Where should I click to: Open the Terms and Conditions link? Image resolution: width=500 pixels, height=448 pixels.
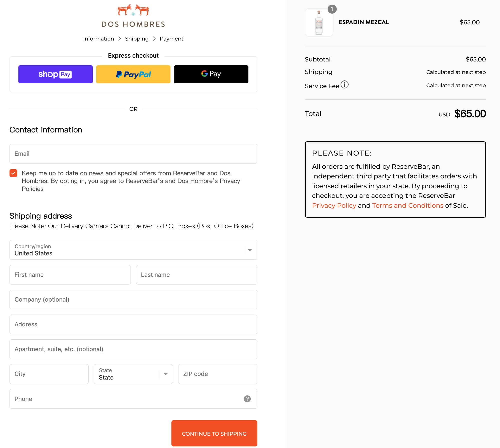[407, 205]
